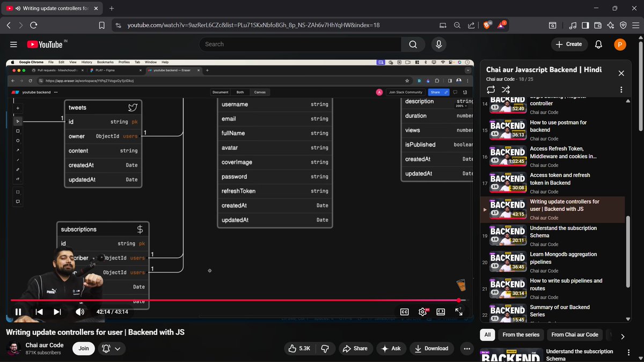Image resolution: width=644 pixels, height=362 pixels.
Task: Open playlist more options menu
Action: tap(621, 90)
